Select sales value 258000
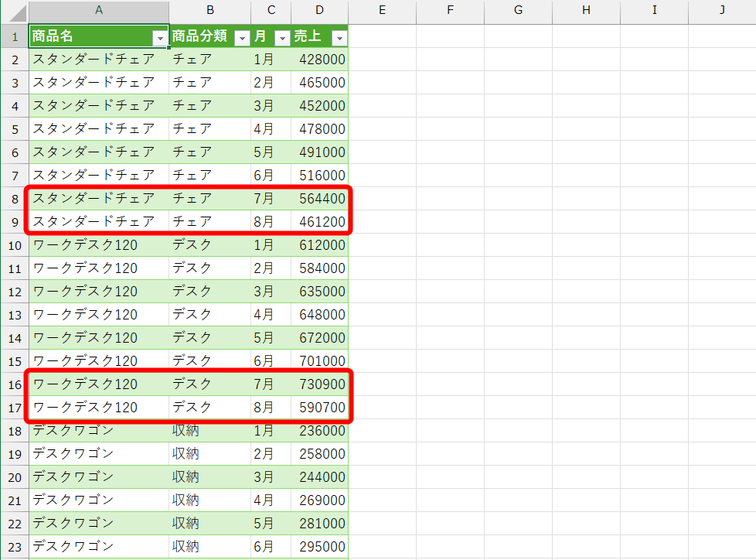The width and height of the screenshot is (756, 560). coord(320,454)
